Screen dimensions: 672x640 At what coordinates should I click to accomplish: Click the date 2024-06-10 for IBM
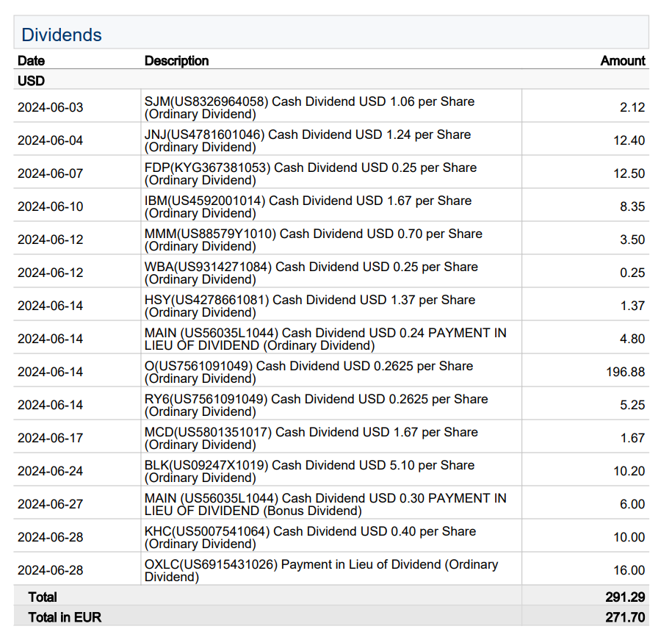click(51, 206)
